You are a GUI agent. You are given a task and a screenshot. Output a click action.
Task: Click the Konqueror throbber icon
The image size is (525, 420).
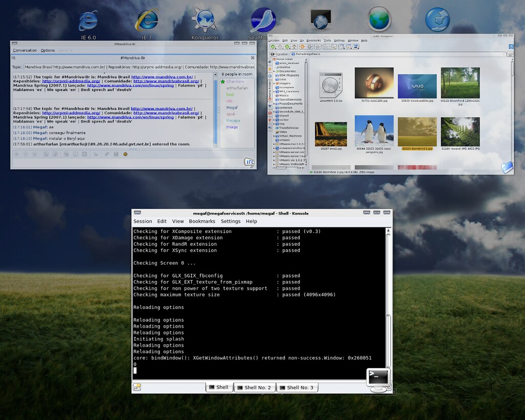511,47
